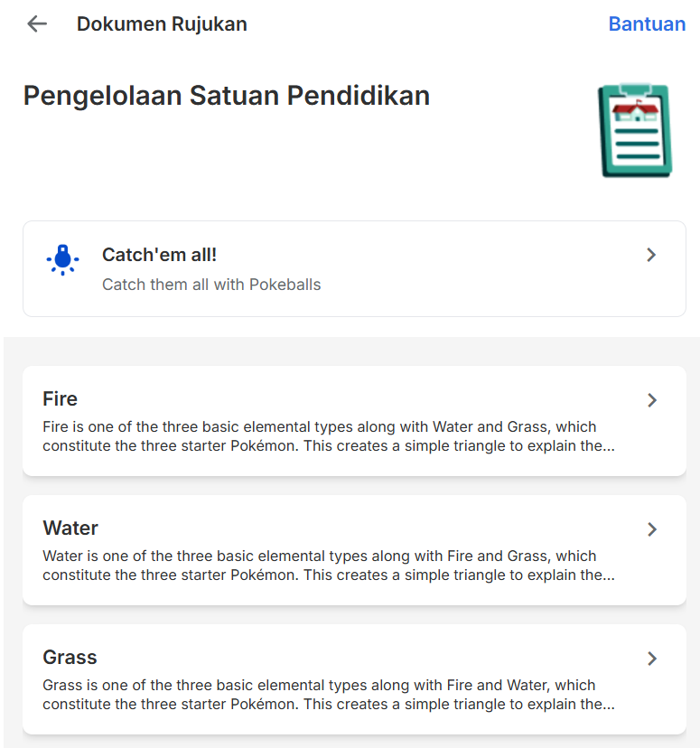Click the clipboard school illustration
700x748 pixels.
click(x=635, y=130)
